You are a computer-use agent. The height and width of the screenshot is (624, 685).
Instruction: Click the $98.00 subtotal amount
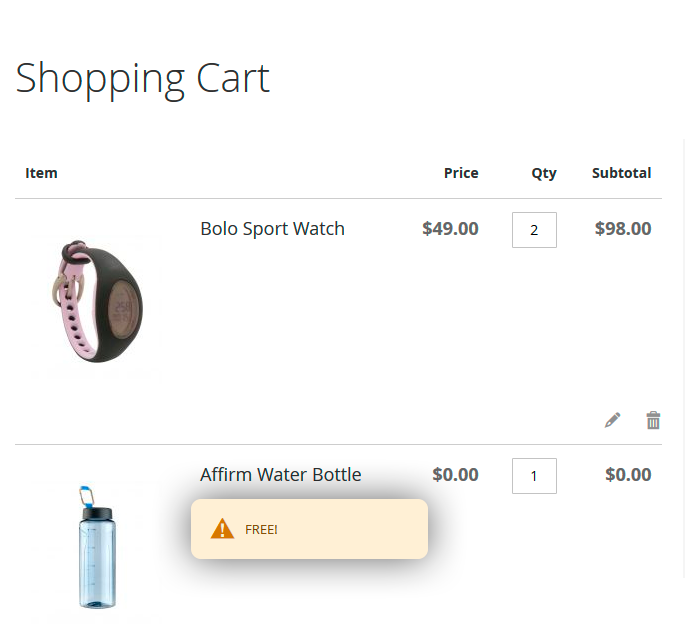623,229
